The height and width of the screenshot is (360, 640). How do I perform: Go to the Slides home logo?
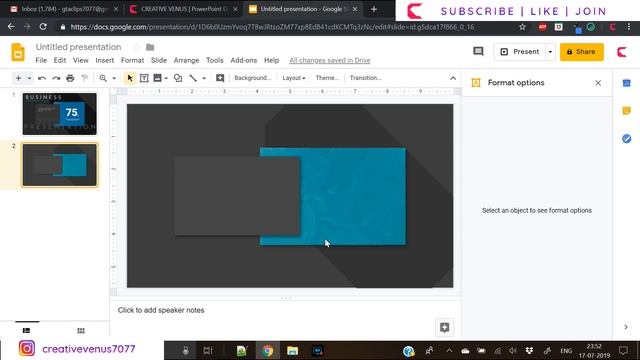point(18,52)
